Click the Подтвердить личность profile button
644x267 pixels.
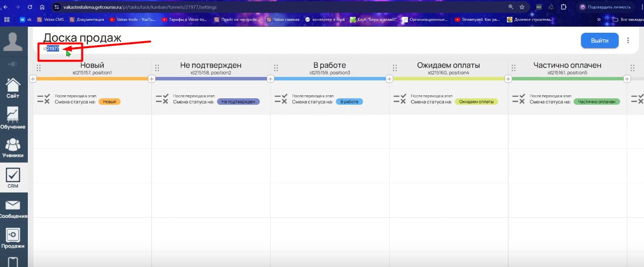point(605,7)
